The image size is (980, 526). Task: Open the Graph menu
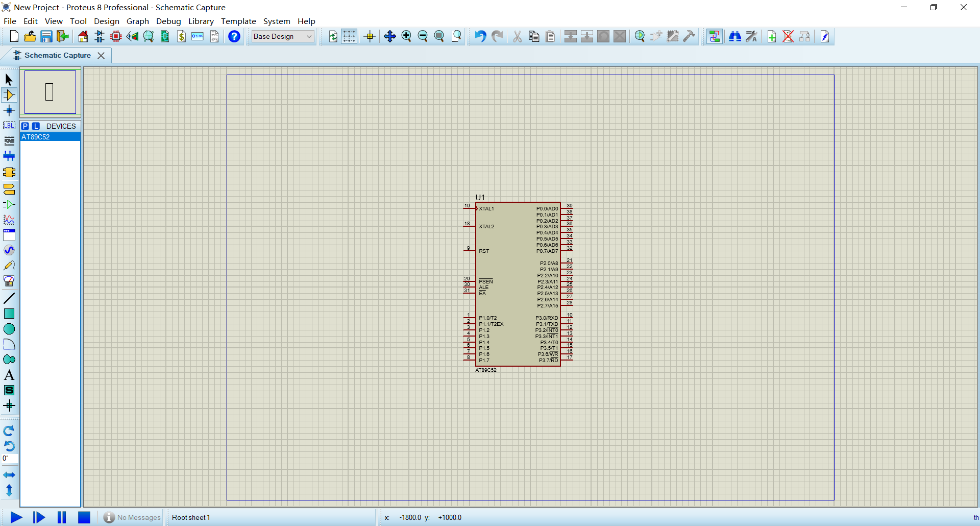(x=138, y=21)
